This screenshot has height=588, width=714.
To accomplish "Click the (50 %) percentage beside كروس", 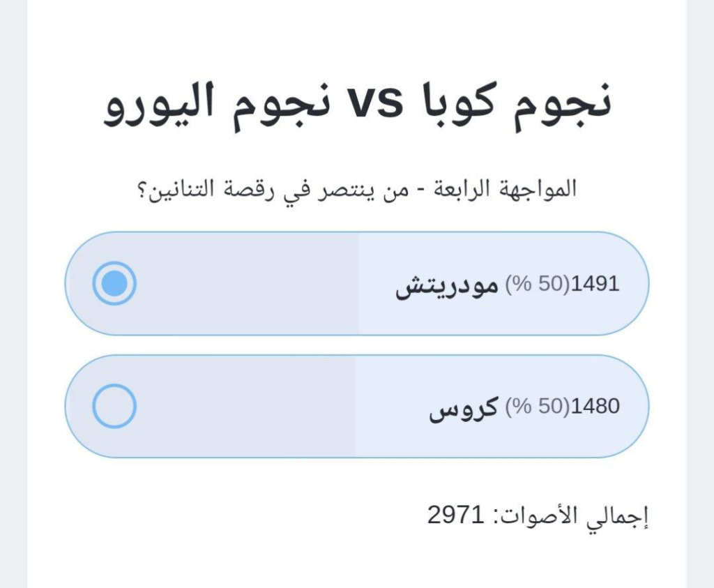I will (537, 407).
